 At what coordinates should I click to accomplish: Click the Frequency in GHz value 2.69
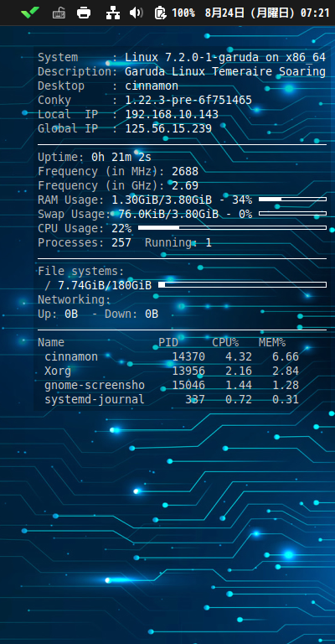185,186
